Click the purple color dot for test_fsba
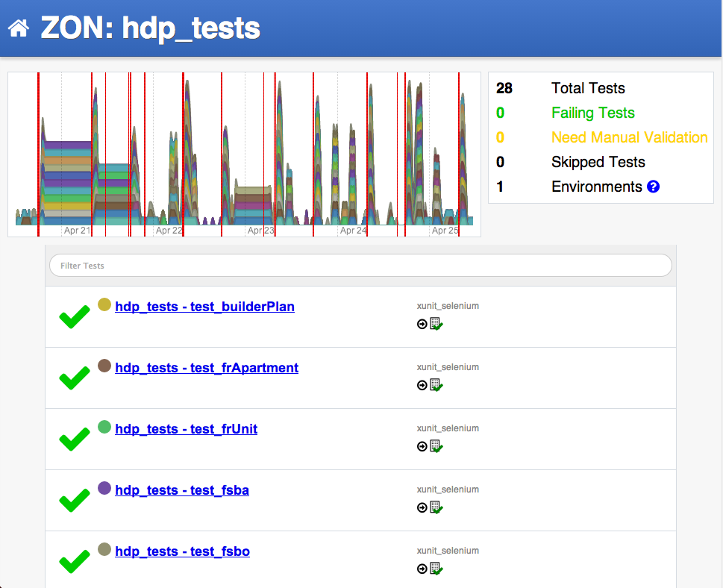 104,488
